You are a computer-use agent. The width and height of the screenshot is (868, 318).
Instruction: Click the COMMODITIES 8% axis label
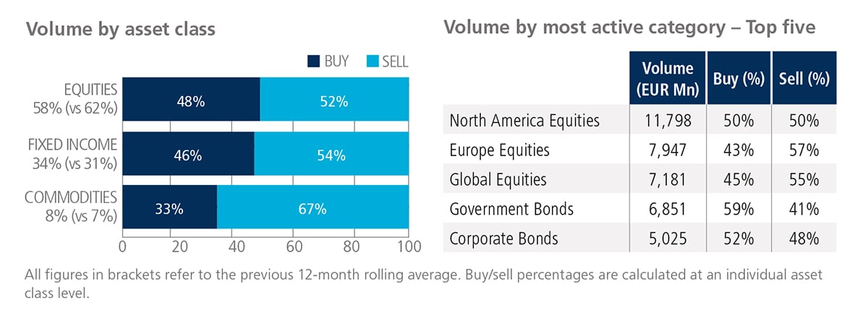[x=71, y=207]
